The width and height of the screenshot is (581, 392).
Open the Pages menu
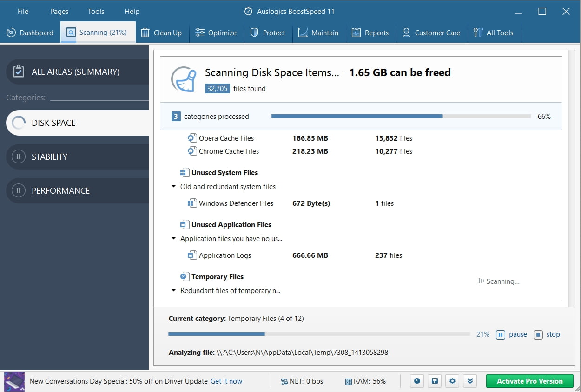pyautogui.click(x=59, y=12)
